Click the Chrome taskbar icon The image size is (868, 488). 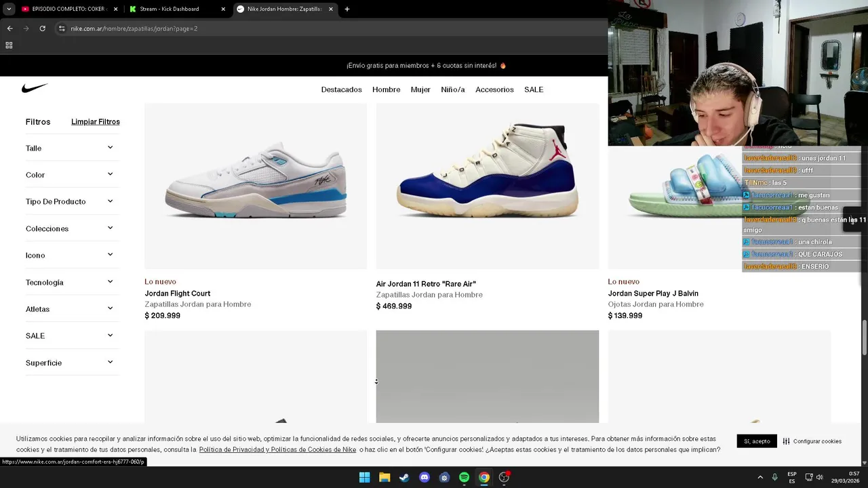tap(484, 477)
